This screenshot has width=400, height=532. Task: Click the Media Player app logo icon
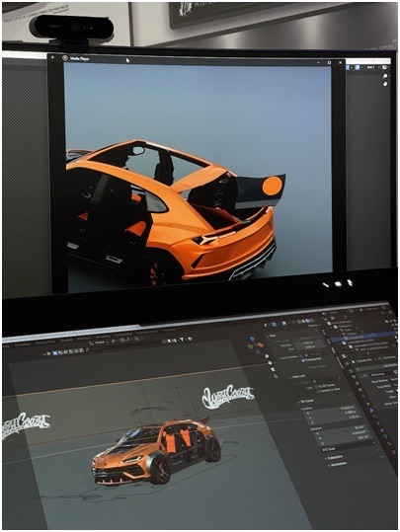(64, 58)
